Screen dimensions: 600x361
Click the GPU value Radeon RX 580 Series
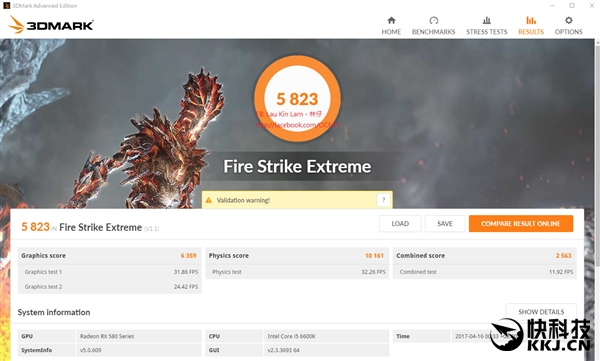click(107, 336)
